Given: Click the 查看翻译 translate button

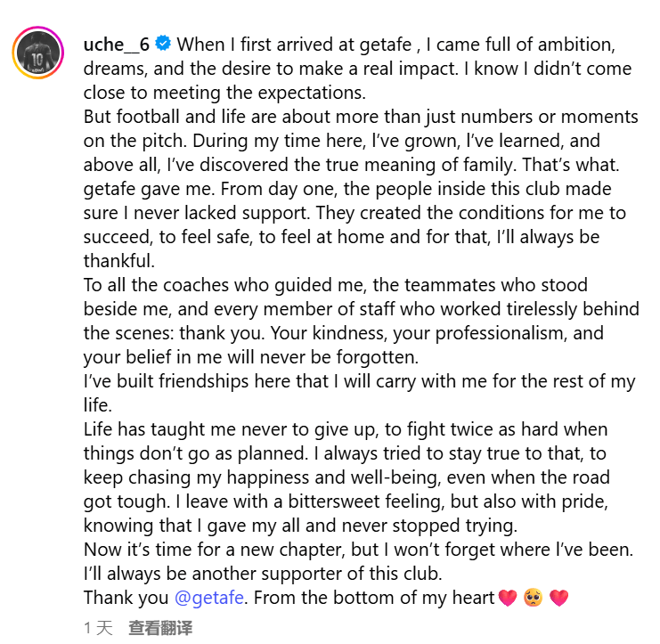Looking at the screenshot, I should coord(160,628).
